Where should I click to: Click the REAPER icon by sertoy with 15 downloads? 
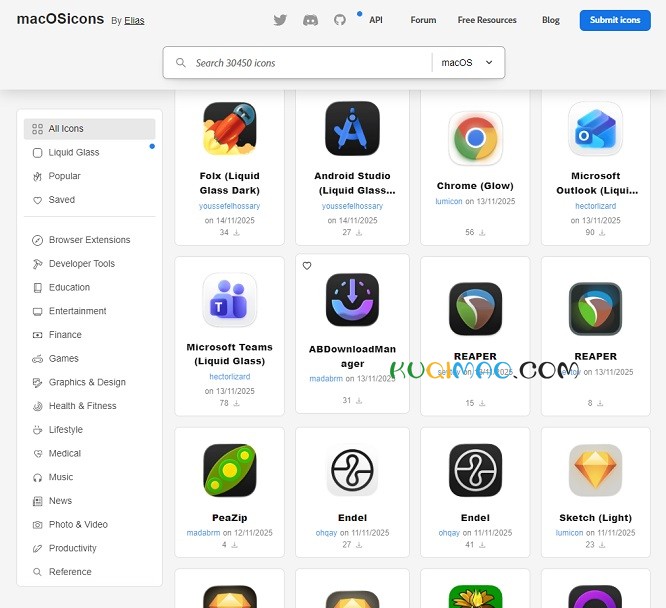[x=475, y=309]
